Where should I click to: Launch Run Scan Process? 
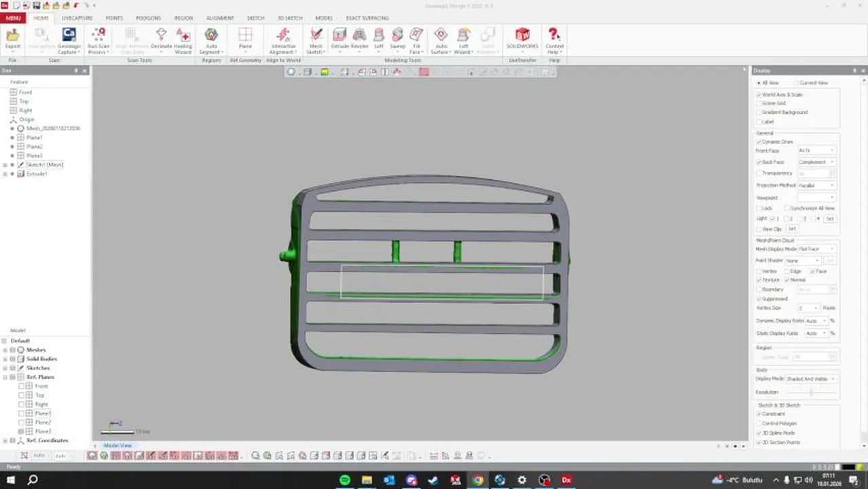tap(98, 41)
